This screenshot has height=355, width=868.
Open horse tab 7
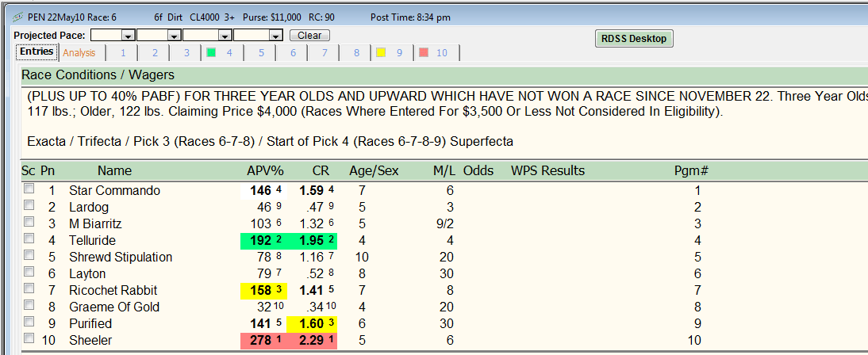point(325,53)
